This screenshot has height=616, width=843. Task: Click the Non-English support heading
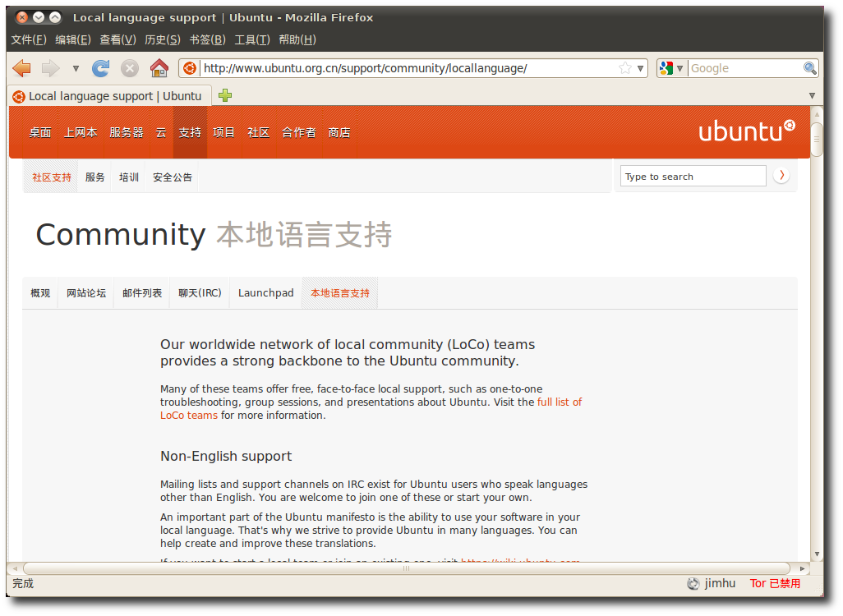(226, 457)
